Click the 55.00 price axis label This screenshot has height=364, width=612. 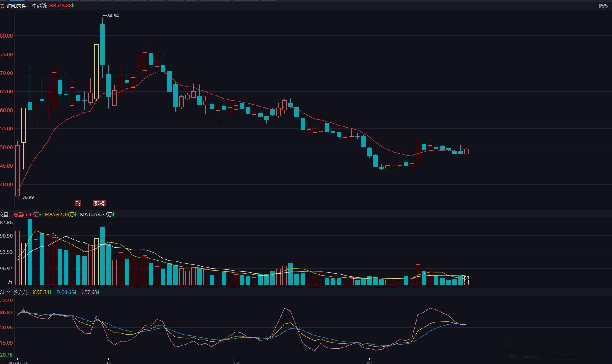tap(6, 128)
